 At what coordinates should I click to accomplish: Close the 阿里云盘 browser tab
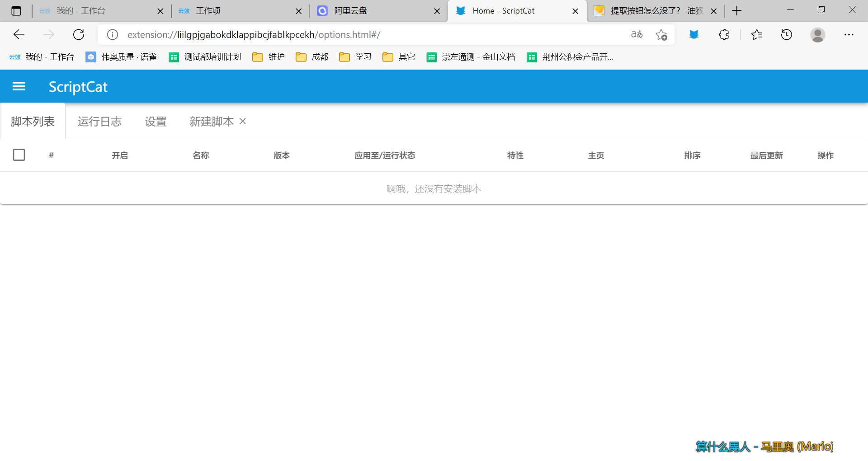[x=437, y=11]
